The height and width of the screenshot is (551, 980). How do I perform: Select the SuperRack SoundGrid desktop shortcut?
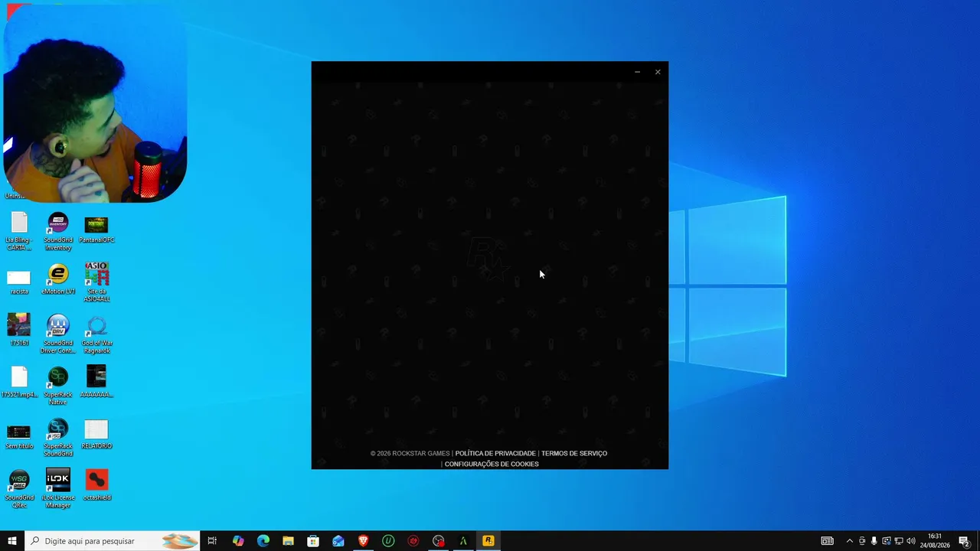58,438
